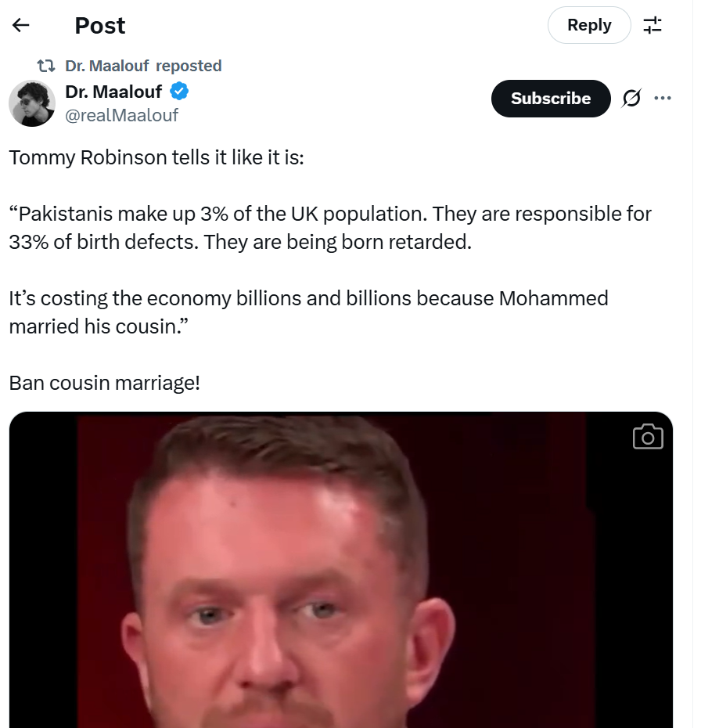The image size is (719, 728).
Task: Click the small repost arrows icon
Action: (x=47, y=66)
